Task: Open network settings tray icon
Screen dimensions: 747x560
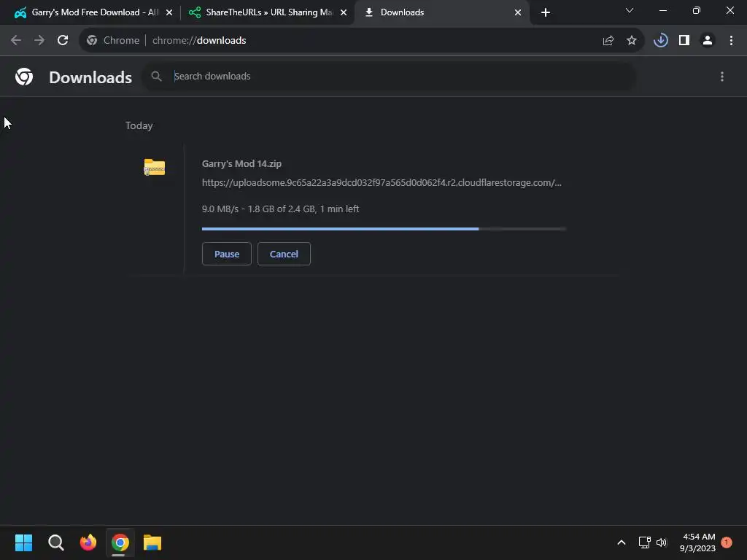Action: pos(645,542)
